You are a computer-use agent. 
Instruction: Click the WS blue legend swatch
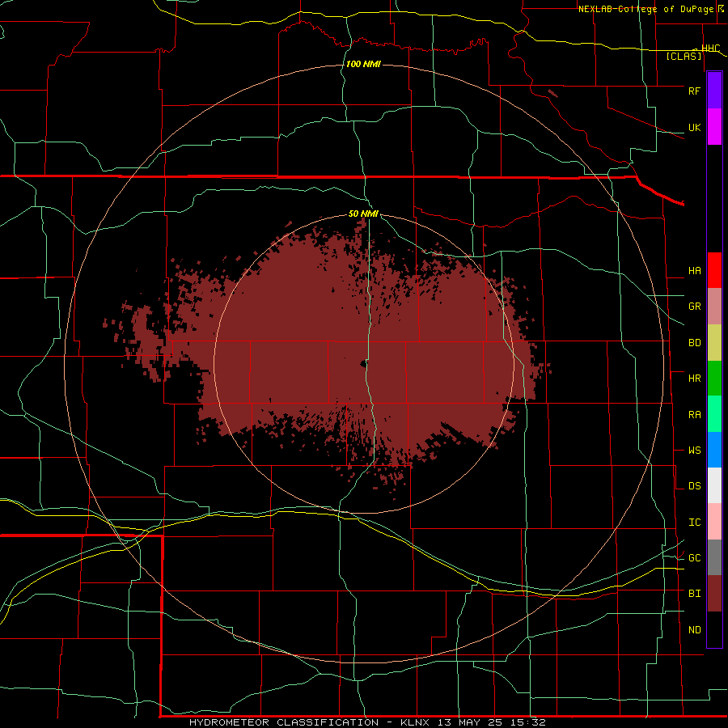(x=714, y=450)
